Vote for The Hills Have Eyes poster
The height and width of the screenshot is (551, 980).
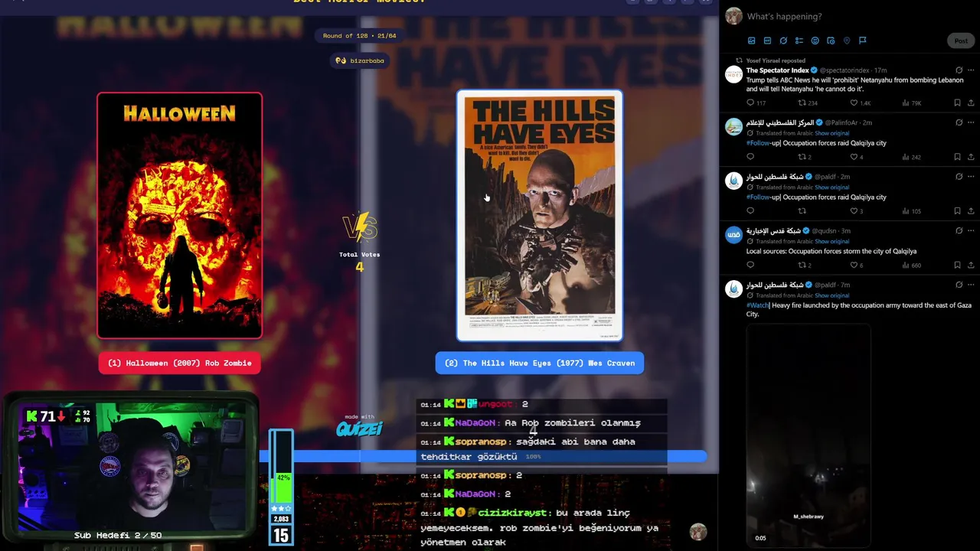540,216
